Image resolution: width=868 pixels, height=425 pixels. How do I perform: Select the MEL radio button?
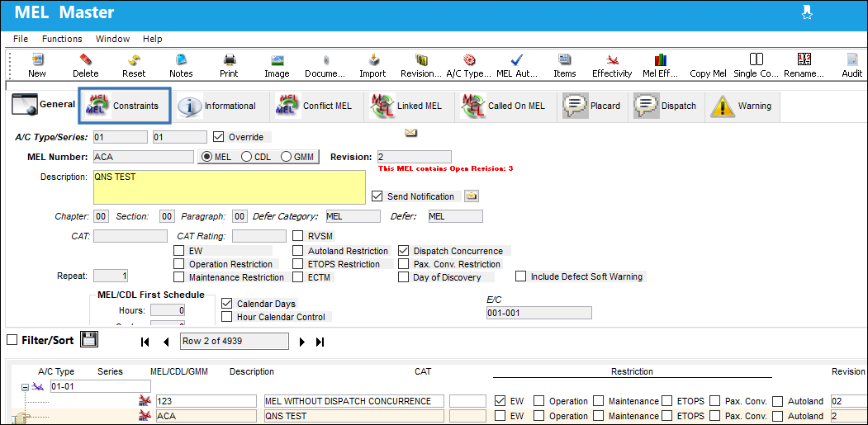click(x=207, y=157)
